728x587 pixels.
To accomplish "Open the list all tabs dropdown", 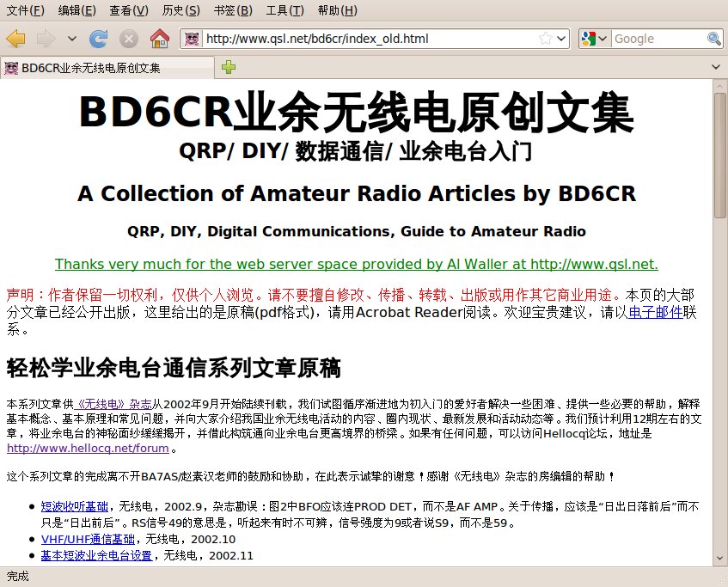I will pos(715,67).
